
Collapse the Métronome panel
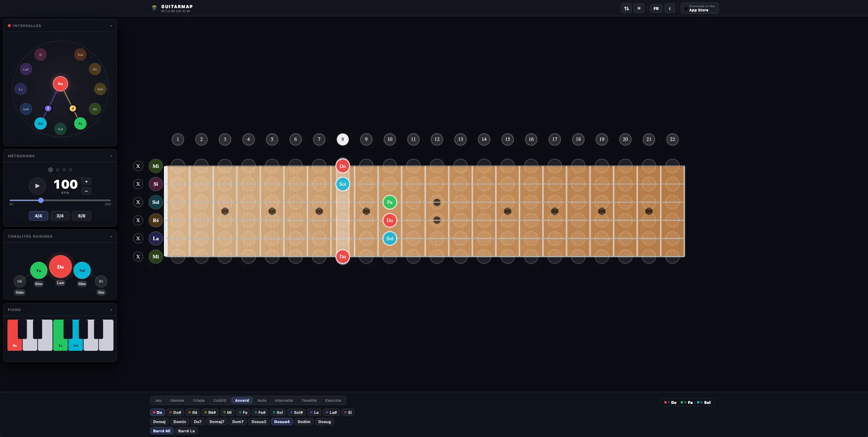click(x=111, y=156)
